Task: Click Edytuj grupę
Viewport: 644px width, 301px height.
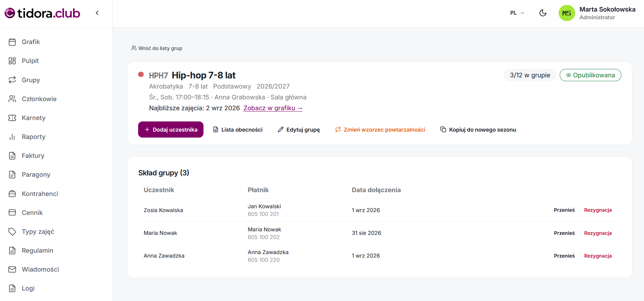Action: (299, 130)
